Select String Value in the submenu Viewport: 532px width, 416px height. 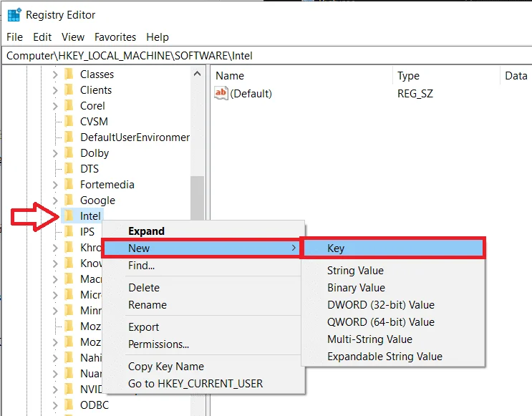tap(393, 271)
